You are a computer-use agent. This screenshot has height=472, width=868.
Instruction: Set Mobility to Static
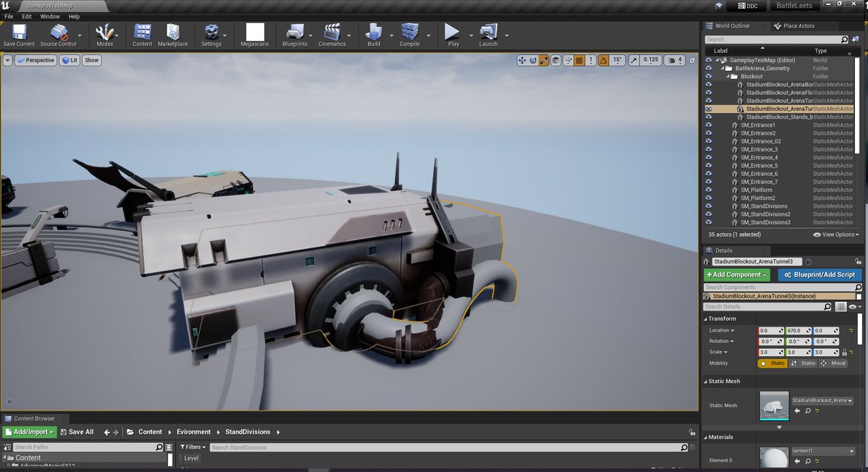click(772, 363)
